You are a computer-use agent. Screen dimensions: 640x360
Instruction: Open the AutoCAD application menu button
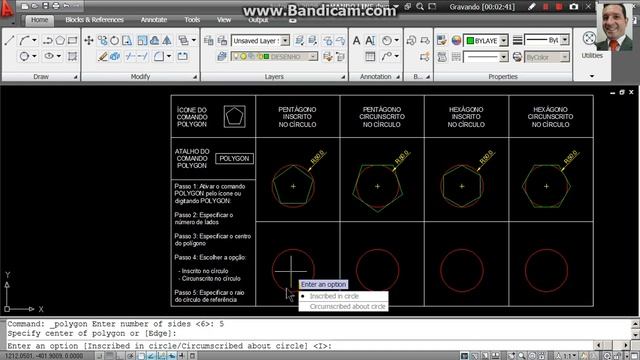tap(7, 9)
